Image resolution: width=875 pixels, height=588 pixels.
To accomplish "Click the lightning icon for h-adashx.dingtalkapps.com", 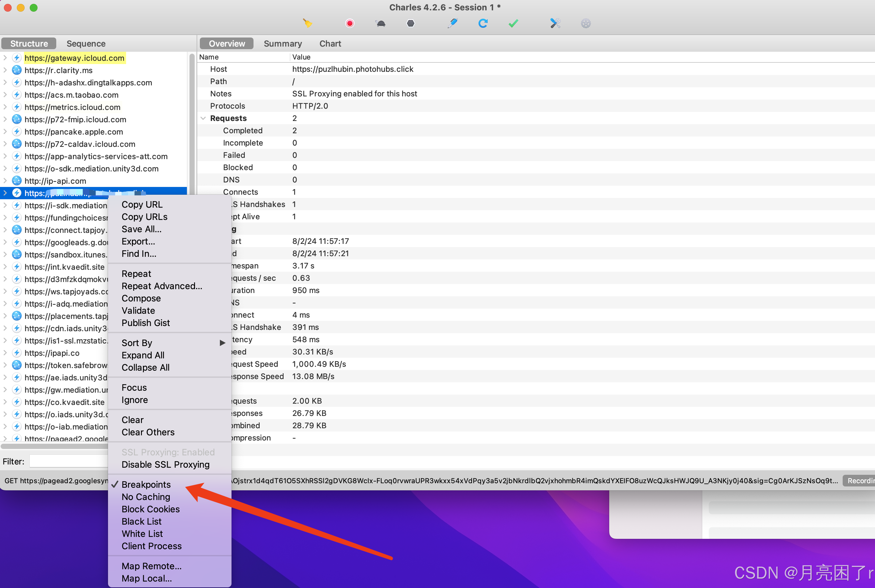I will coord(16,82).
